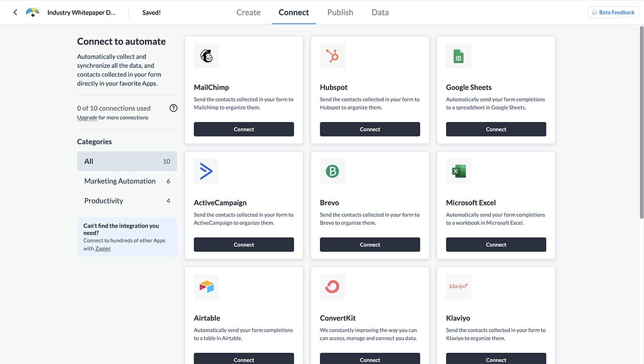
Task: Click the Brevo green logo icon
Action: click(x=332, y=171)
